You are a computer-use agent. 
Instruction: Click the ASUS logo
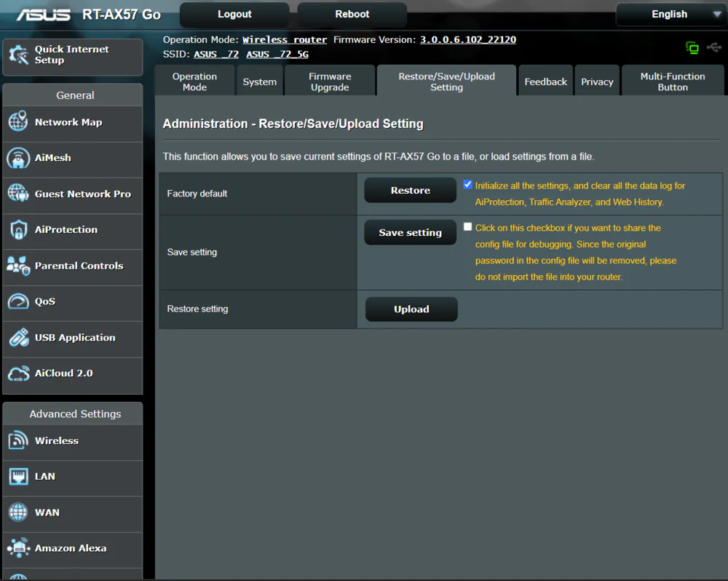44,15
